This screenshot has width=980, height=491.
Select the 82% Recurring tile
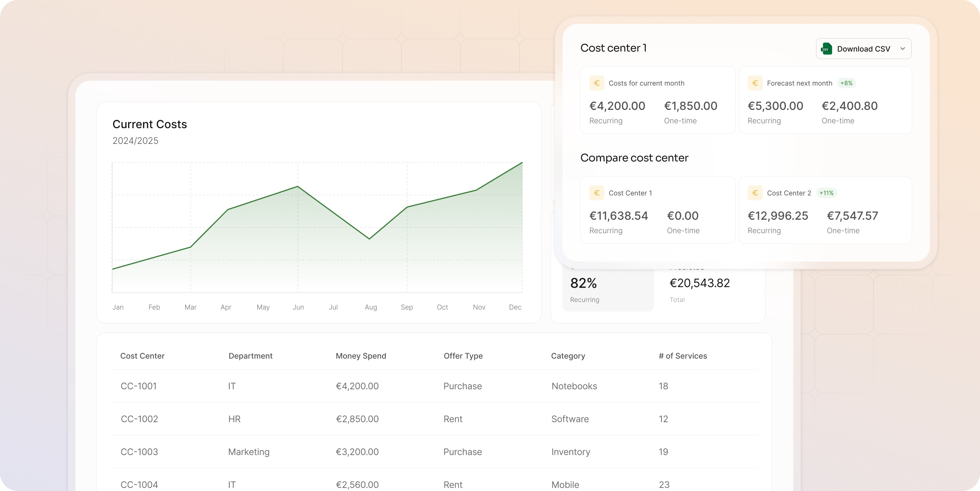point(608,290)
